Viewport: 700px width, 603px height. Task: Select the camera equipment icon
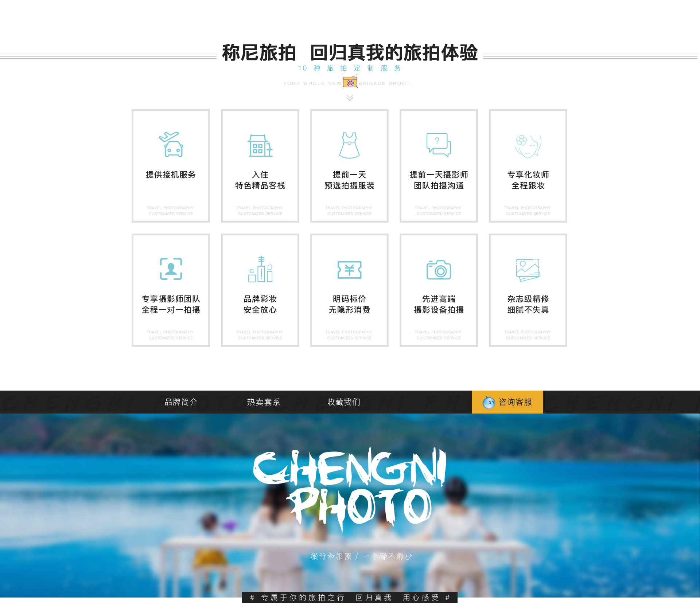point(439,270)
